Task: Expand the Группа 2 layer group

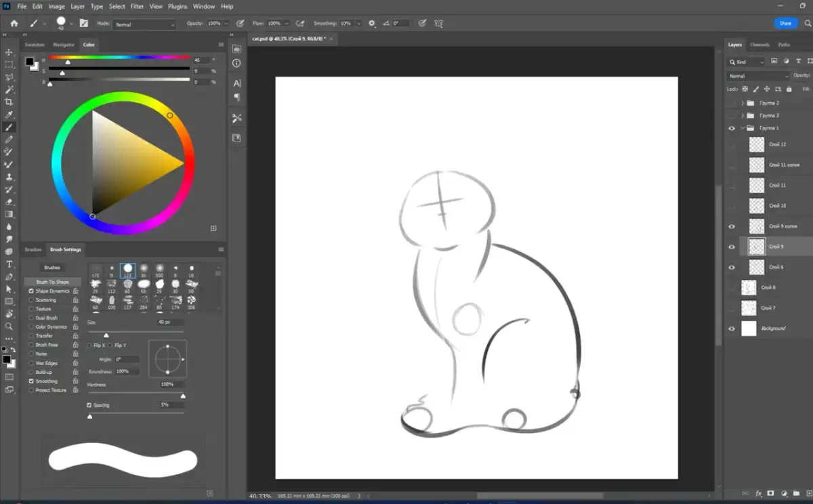Action: click(743, 103)
